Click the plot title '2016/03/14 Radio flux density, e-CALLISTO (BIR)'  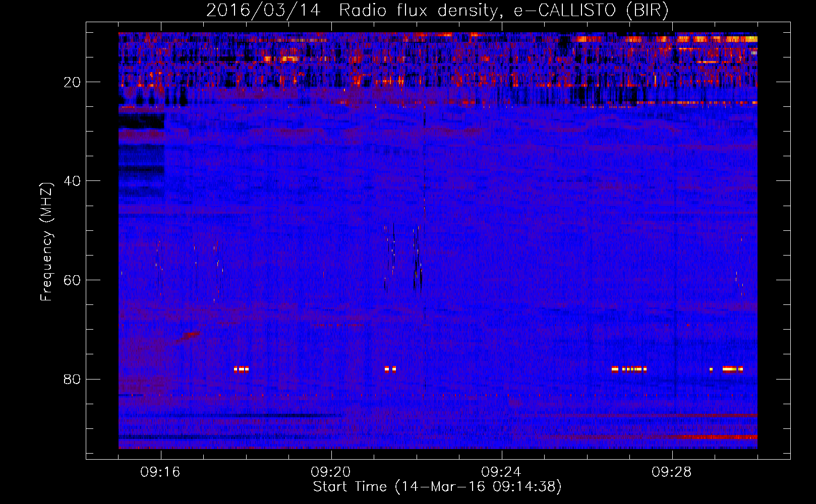[x=437, y=11]
